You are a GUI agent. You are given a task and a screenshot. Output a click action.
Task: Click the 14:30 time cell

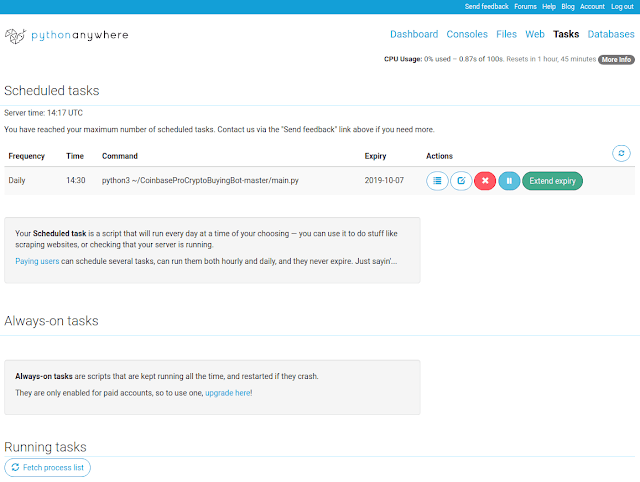[76, 180]
